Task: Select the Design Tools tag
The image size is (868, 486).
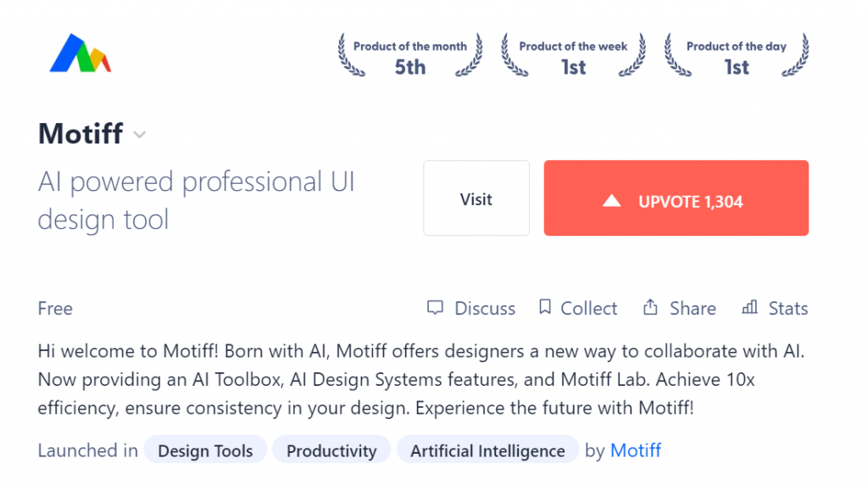Action: pyautogui.click(x=205, y=450)
